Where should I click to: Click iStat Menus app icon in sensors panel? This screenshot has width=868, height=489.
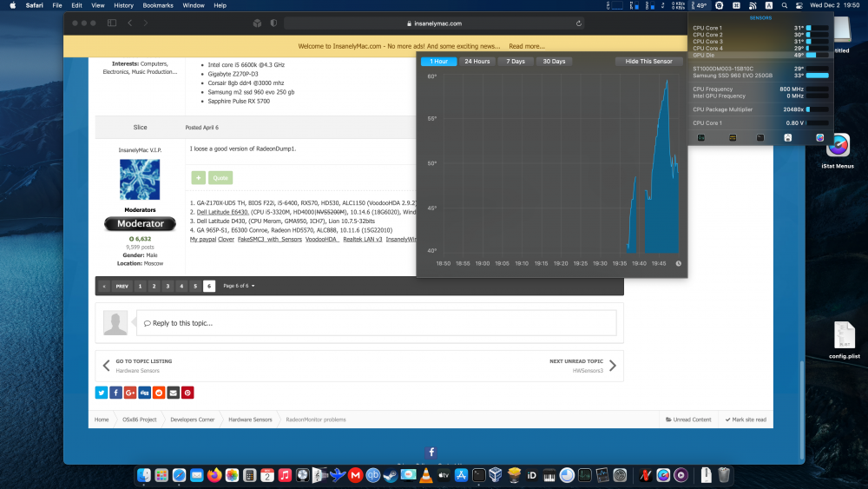click(820, 137)
